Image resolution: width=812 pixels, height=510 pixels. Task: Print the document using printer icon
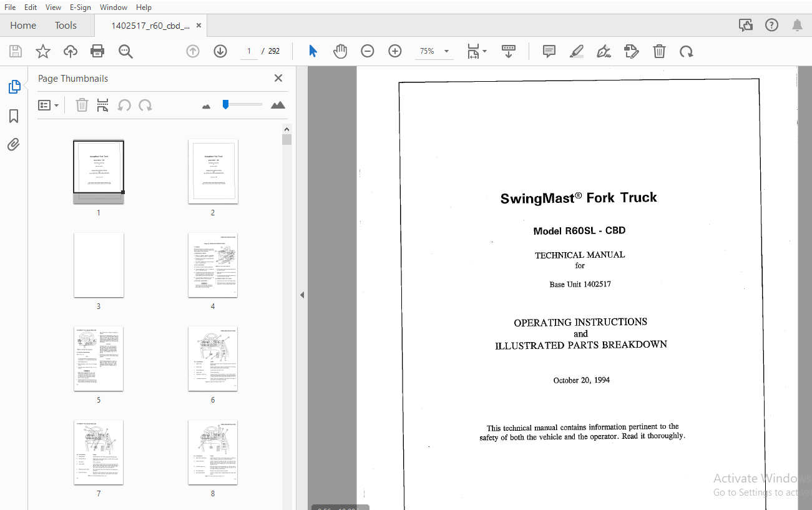pyautogui.click(x=97, y=51)
